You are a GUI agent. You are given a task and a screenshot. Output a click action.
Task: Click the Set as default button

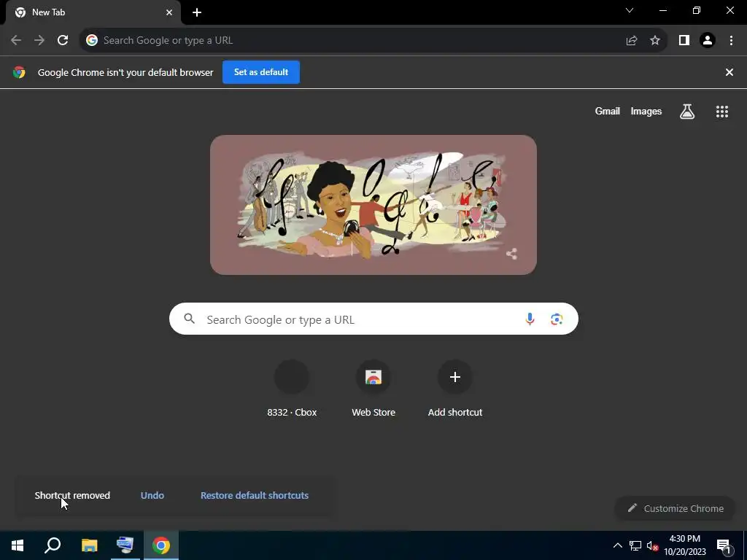pyautogui.click(x=261, y=72)
